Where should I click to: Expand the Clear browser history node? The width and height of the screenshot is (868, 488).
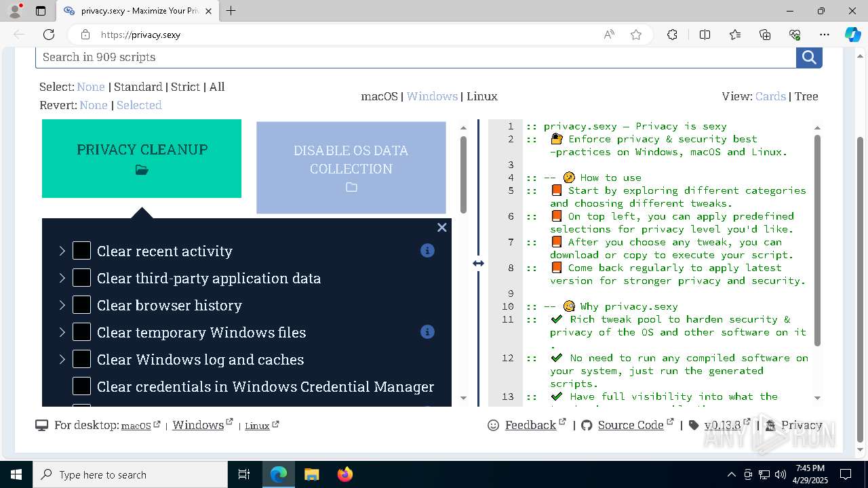pyautogui.click(x=62, y=305)
